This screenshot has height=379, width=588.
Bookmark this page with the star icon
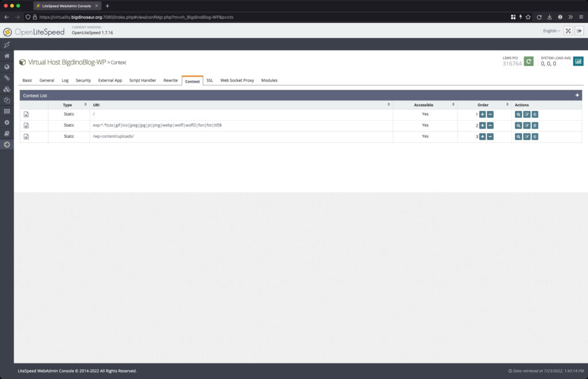[x=528, y=17]
